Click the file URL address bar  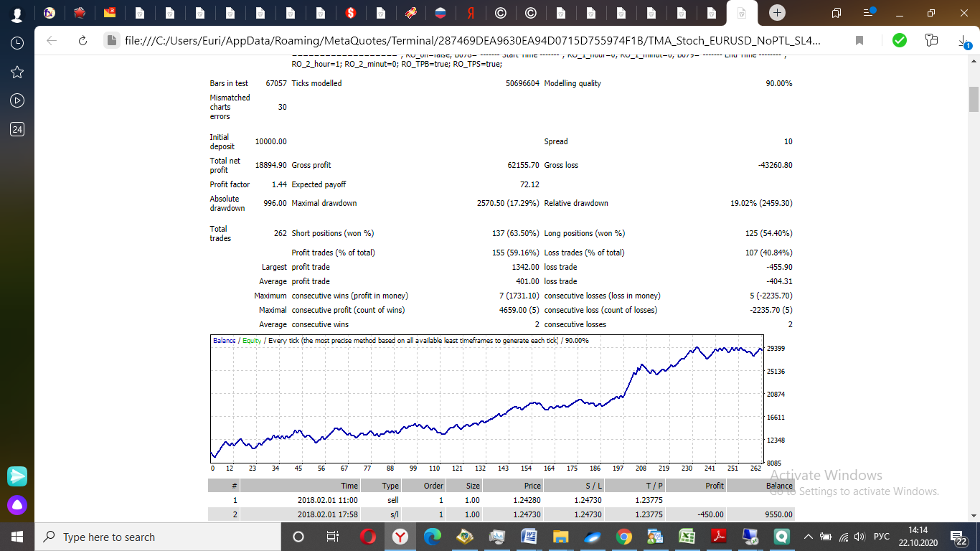pos(472,41)
